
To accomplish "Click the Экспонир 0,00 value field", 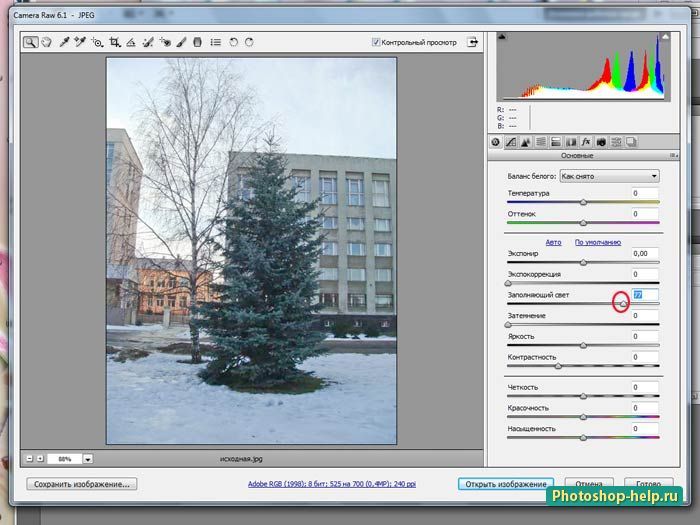I will point(645,254).
